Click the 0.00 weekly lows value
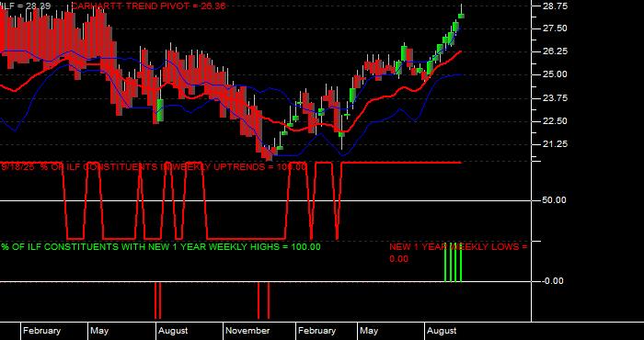Image resolution: width=644 pixels, height=340 pixels. (x=398, y=259)
